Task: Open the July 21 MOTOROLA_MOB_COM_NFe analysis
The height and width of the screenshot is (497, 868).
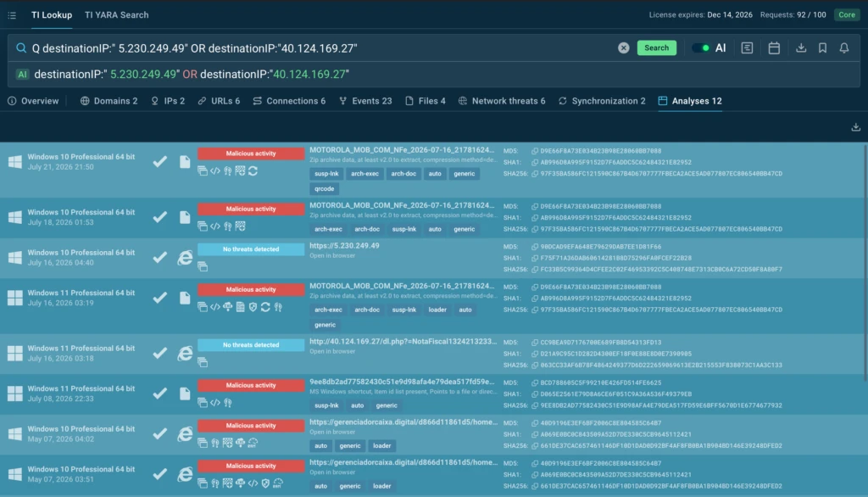Action: pos(402,149)
